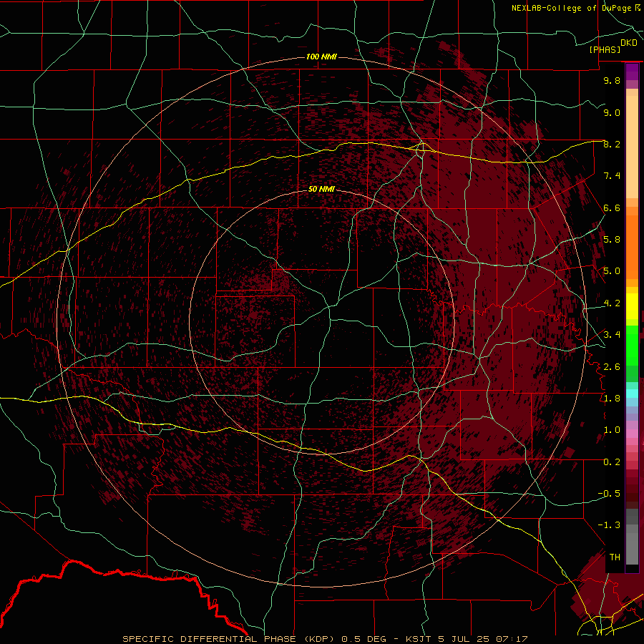This screenshot has width=644, height=644.
Task: Click the NEXLAB-College of DuPage title text
Action: coord(571,8)
